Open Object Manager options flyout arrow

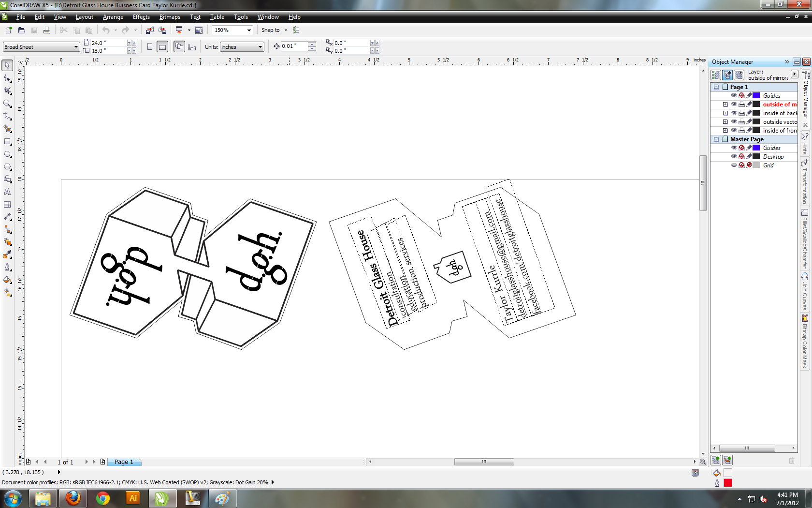[794, 74]
